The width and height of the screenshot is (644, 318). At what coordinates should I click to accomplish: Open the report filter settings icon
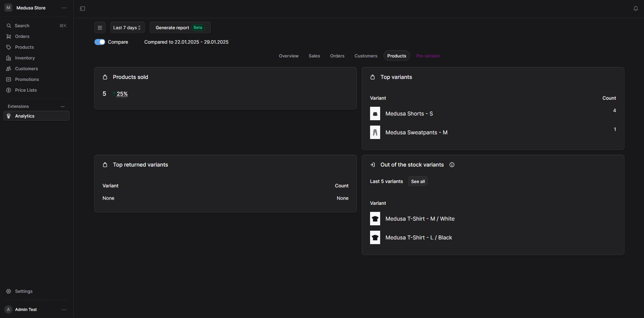99,27
